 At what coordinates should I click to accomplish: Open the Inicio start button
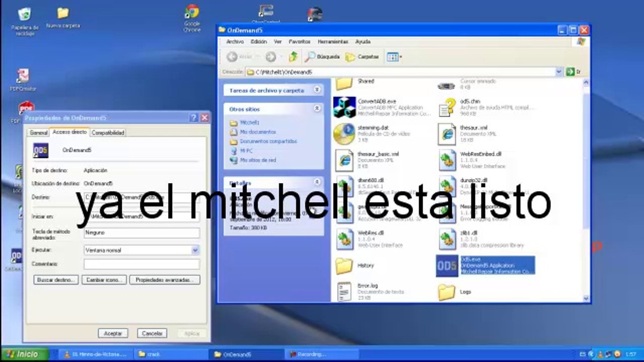tap(24, 354)
